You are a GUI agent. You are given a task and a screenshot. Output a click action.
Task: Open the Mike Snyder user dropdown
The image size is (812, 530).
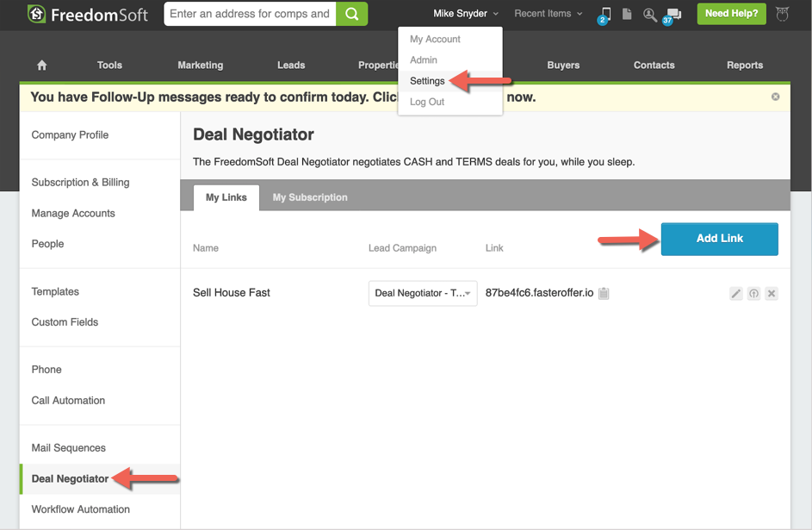point(466,14)
